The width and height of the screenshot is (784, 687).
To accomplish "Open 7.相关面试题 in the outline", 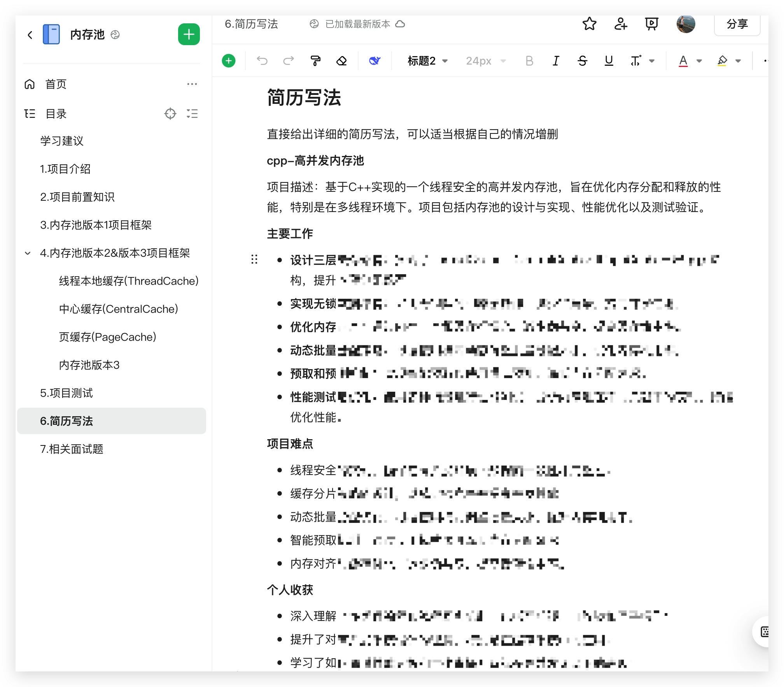I will coord(72,449).
